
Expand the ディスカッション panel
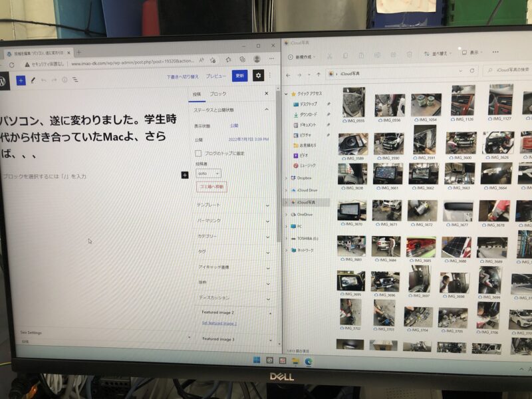(x=234, y=298)
